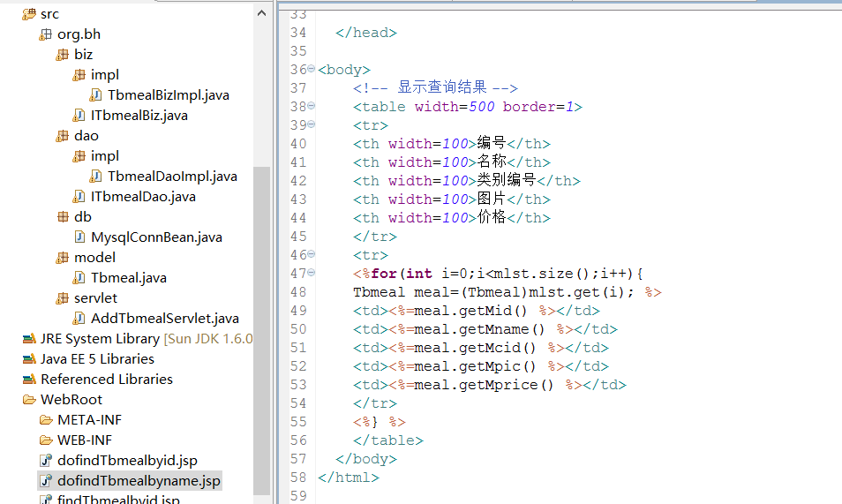
Task: Select JRE System Library [Sun JDK 1.6.0 entry
Action: [146, 339]
